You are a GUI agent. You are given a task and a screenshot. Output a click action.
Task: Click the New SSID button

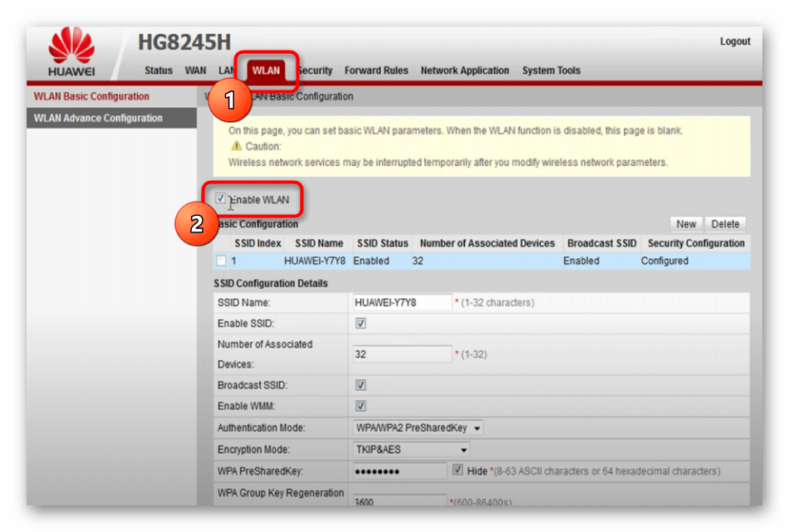(x=686, y=224)
